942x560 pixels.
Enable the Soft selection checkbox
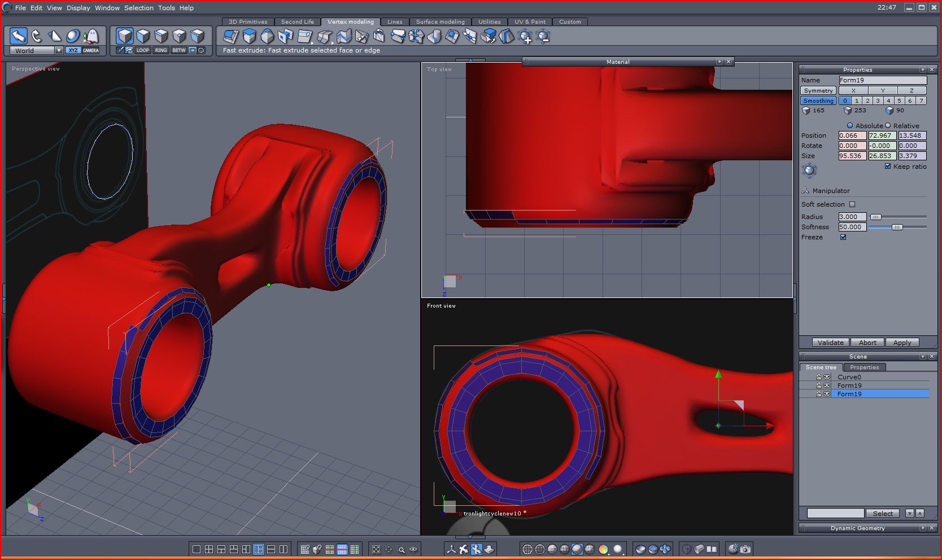tap(852, 204)
